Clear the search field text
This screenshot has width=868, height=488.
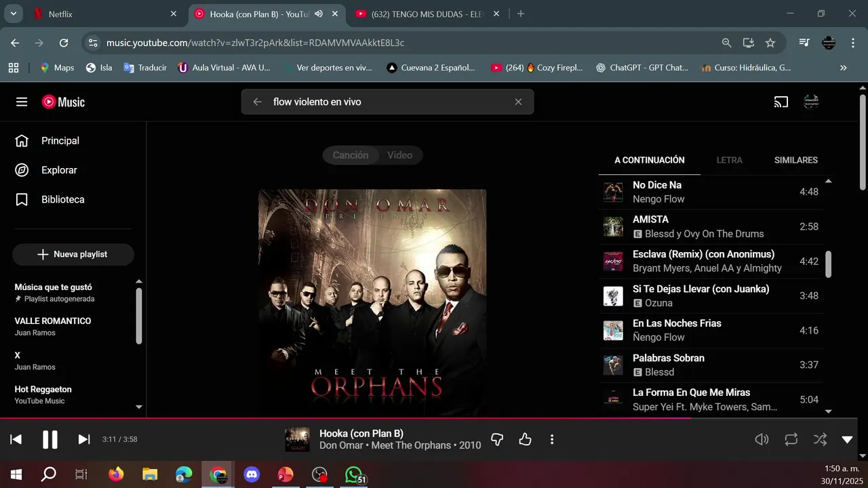click(518, 102)
